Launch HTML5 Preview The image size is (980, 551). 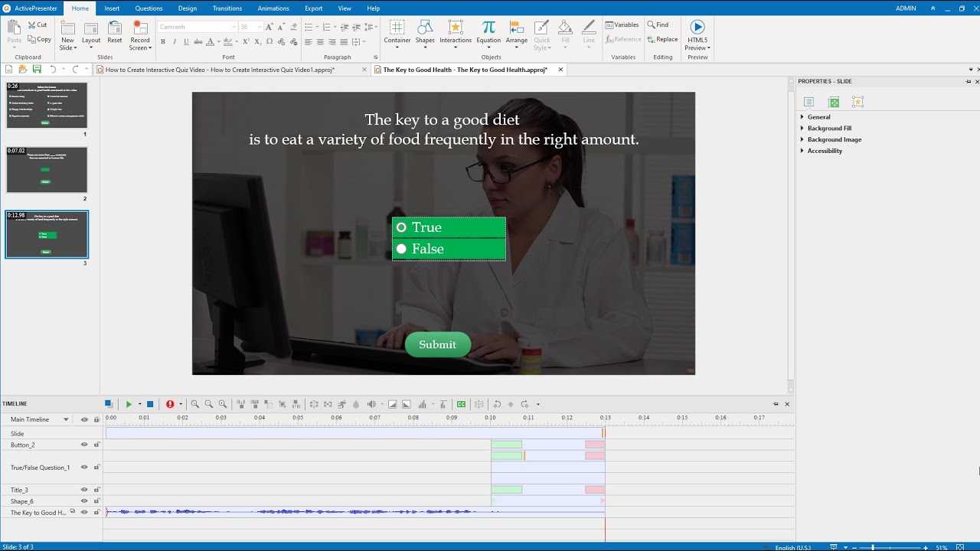coord(697,35)
